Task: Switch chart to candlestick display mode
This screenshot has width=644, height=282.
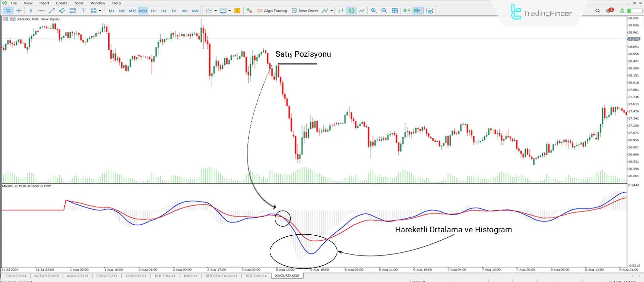Action: (351, 11)
